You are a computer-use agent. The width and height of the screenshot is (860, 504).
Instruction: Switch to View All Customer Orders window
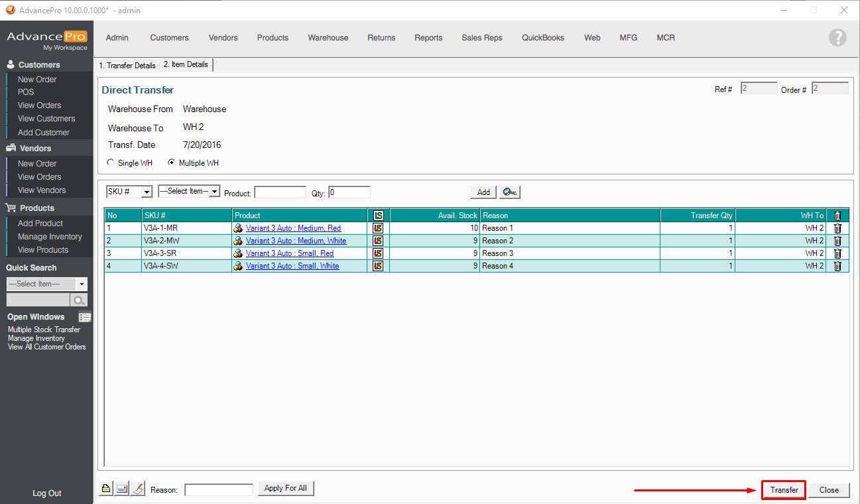click(47, 347)
